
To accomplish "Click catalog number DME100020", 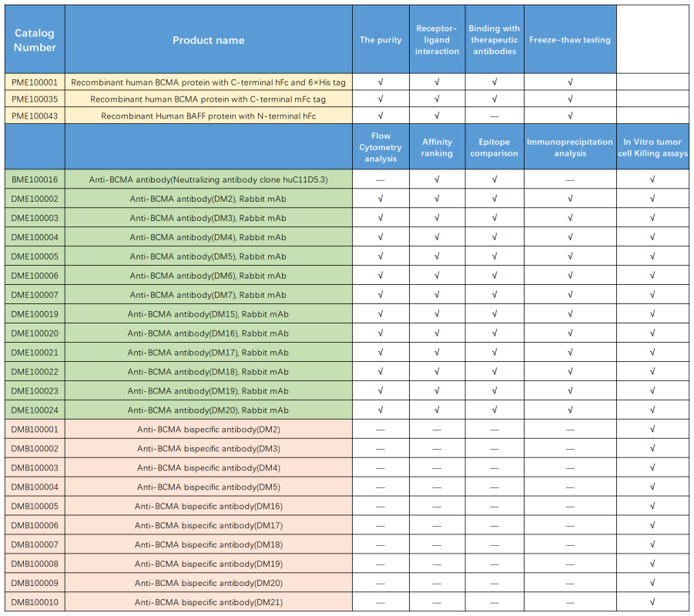I will (x=35, y=333).
